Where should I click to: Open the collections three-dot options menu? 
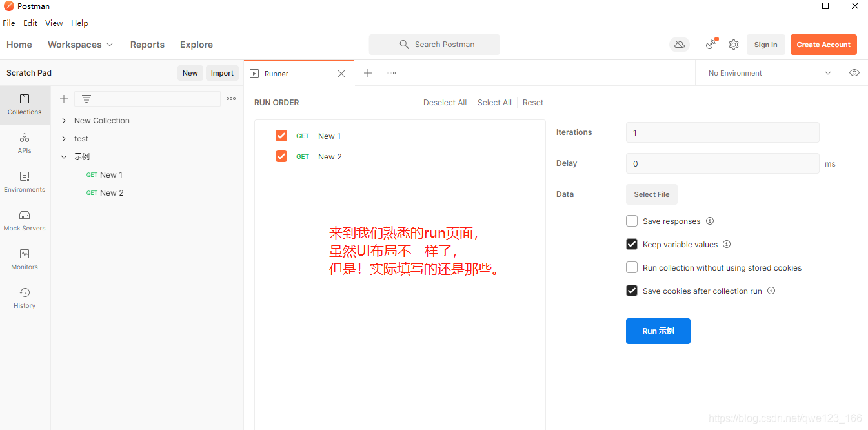[231, 99]
